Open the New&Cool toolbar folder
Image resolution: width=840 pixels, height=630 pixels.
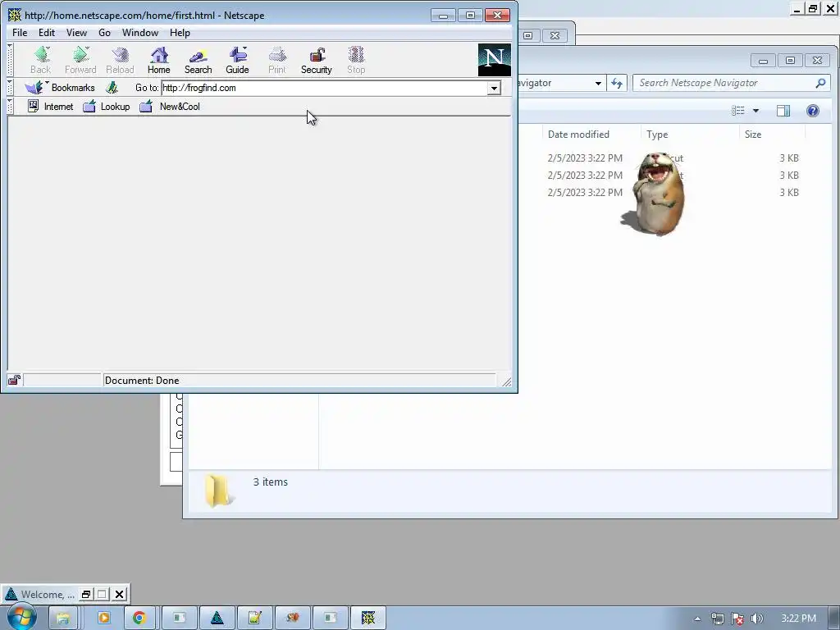[x=170, y=106]
